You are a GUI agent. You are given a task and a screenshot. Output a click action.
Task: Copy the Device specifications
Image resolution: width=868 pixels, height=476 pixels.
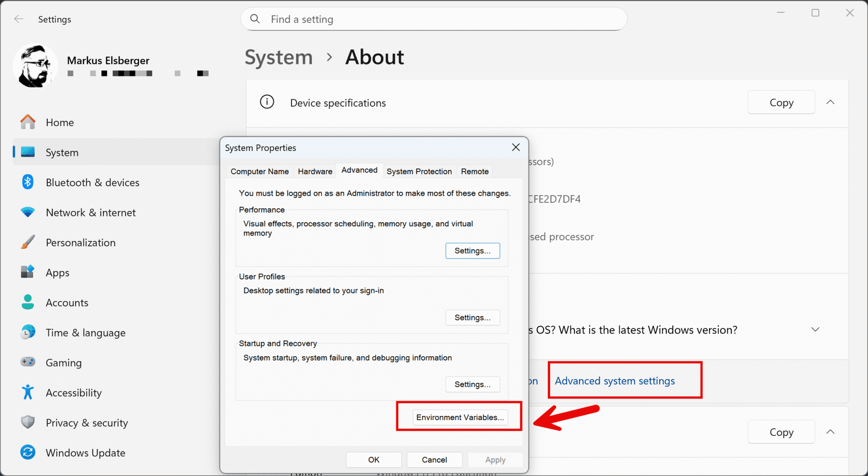[x=781, y=102]
